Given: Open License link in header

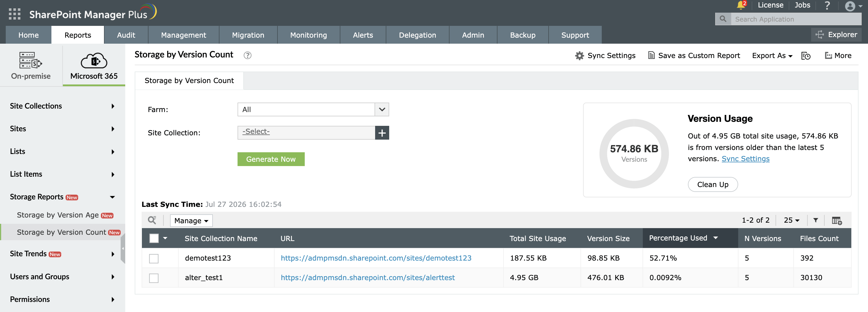Looking at the screenshot, I should pos(770,5).
